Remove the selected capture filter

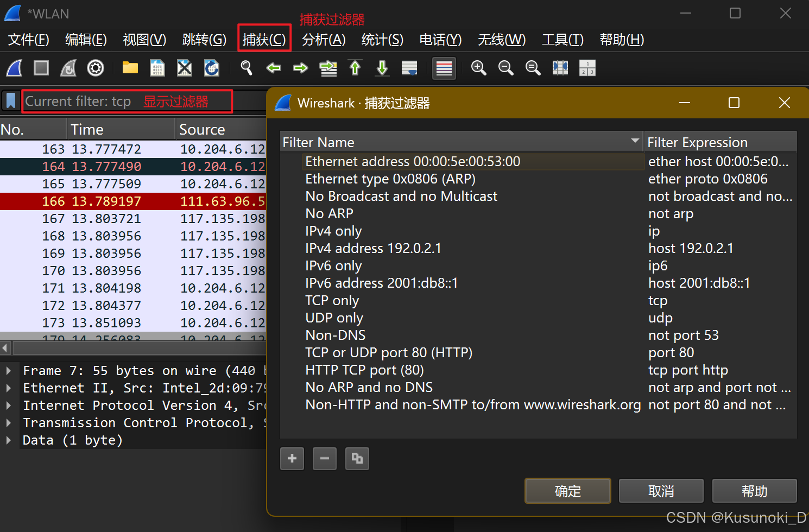(x=325, y=459)
